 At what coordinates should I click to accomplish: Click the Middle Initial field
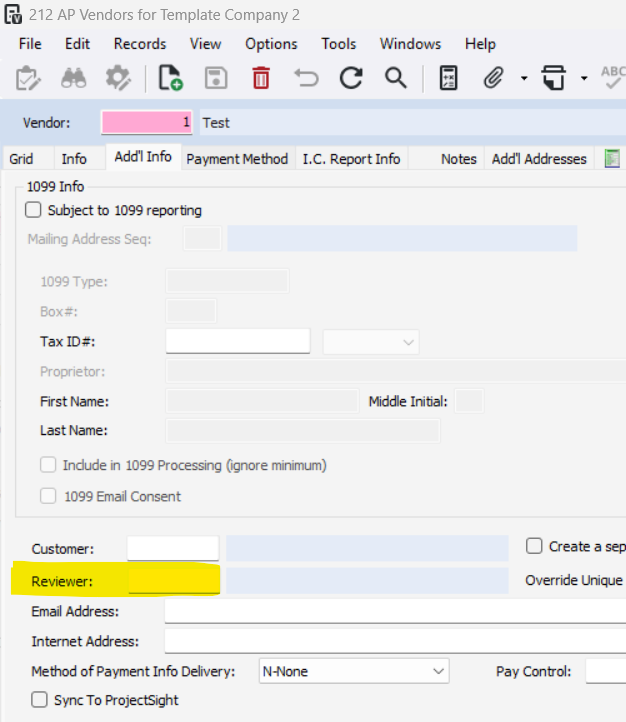click(469, 401)
